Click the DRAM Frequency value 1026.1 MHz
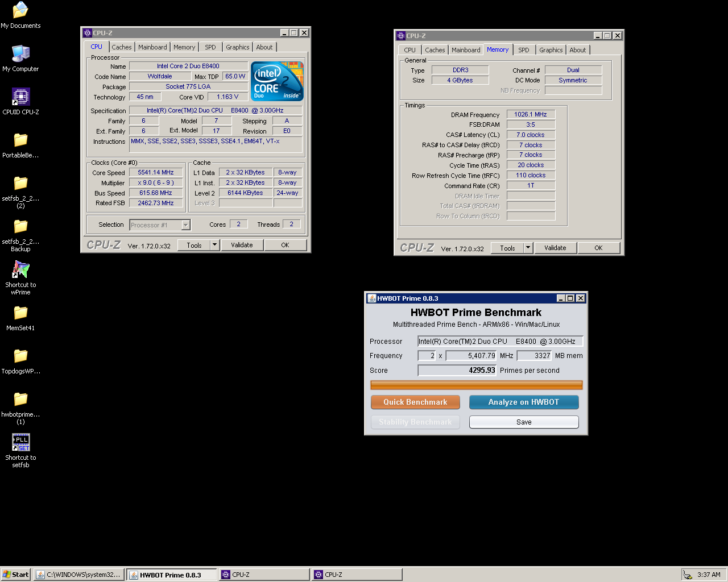Image resolution: width=728 pixels, height=582 pixels. [531, 114]
